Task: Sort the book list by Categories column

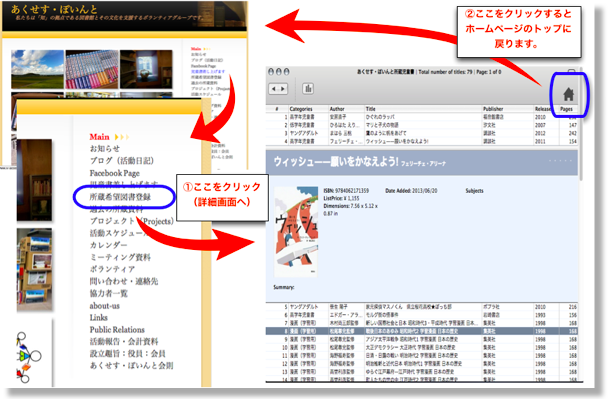Action: click(301, 109)
